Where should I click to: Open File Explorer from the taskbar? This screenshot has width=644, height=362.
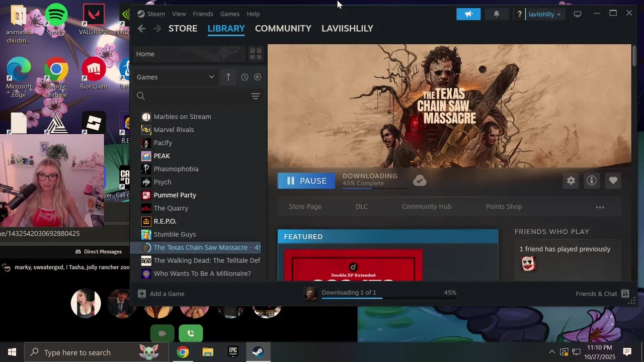[x=208, y=352]
